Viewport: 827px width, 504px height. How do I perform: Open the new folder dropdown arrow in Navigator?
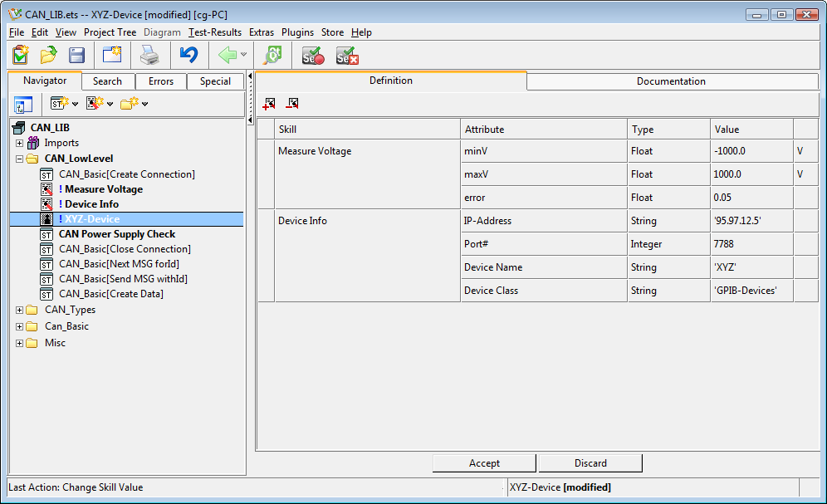coord(145,105)
